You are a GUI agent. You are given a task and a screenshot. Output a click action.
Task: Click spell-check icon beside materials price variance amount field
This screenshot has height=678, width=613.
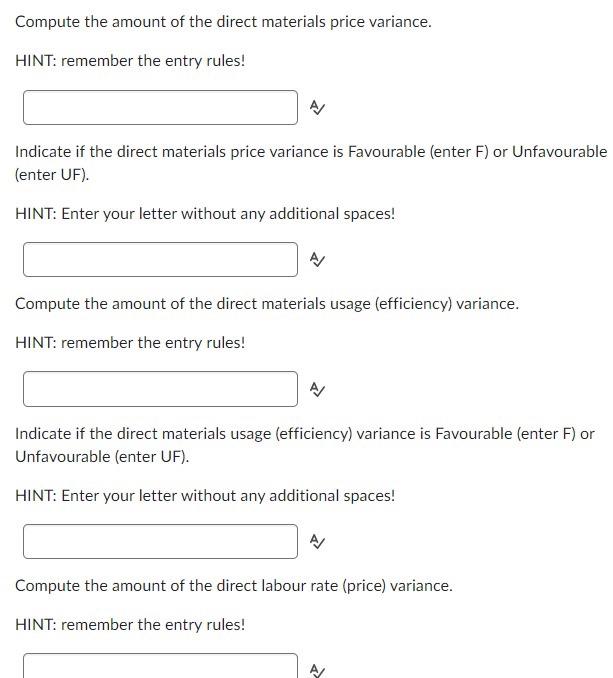[317, 108]
